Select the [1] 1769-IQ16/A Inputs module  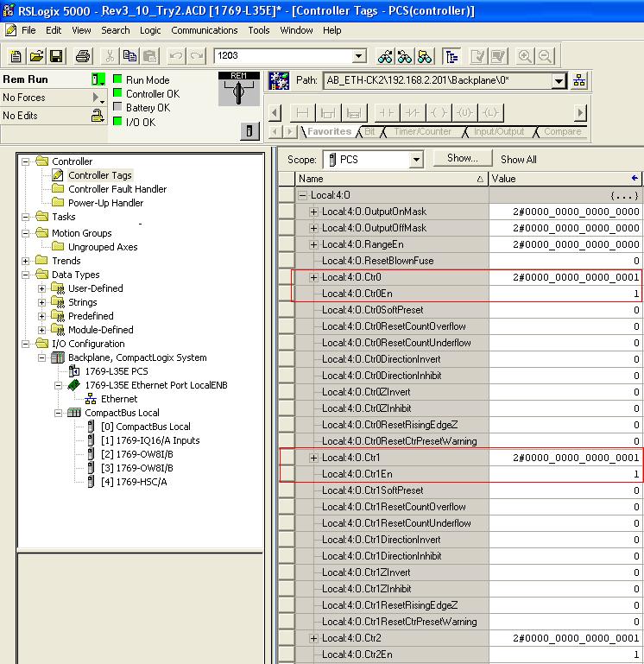click(x=150, y=440)
